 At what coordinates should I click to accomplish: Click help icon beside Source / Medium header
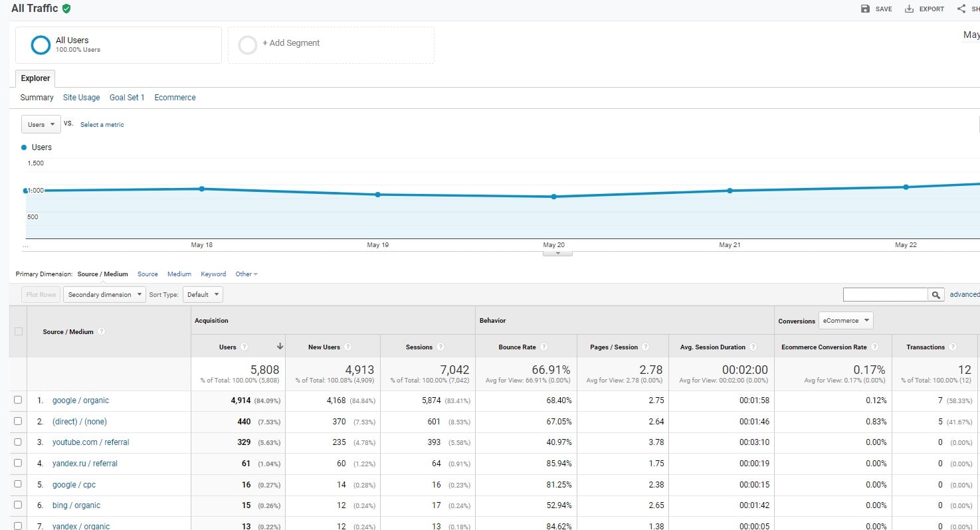(x=102, y=331)
